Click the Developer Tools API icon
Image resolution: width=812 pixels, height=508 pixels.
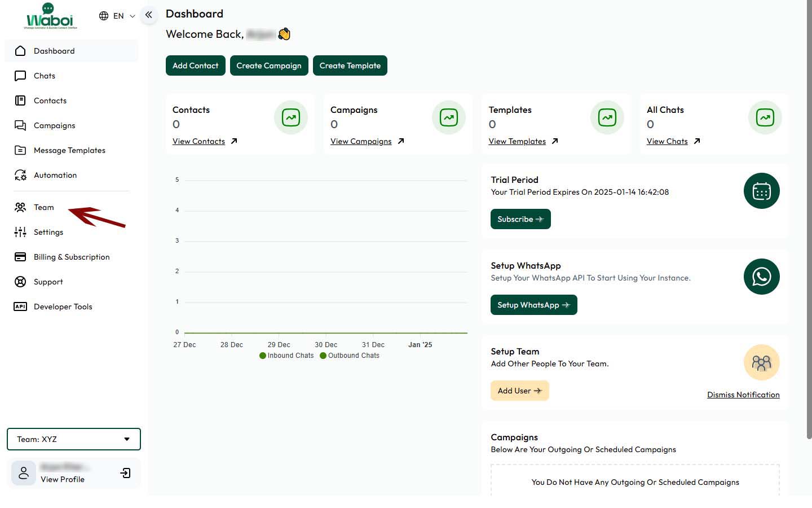(x=20, y=306)
